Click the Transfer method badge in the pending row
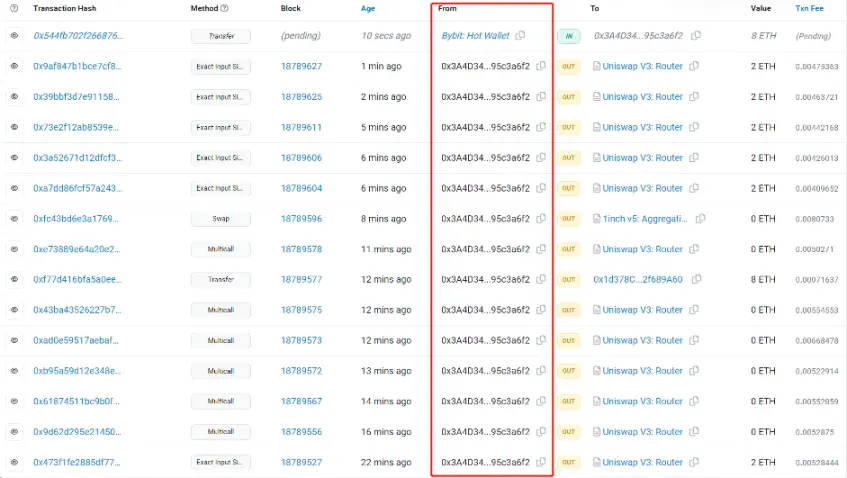Viewport: 847px width, 478px height. click(x=220, y=36)
